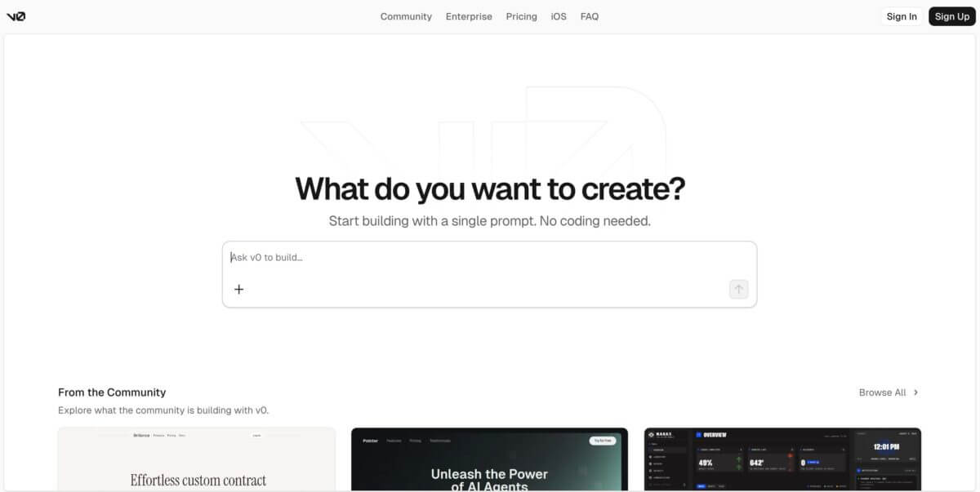Viewport: 980px width, 492px height.
Task: Follow the Browse All link
Action: pyautogui.click(x=882, y=392)
